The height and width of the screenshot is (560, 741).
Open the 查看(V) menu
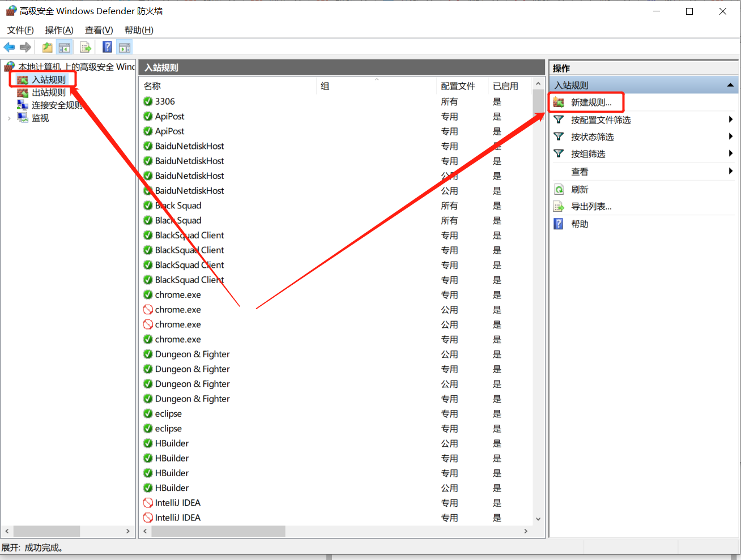(99, 30)
